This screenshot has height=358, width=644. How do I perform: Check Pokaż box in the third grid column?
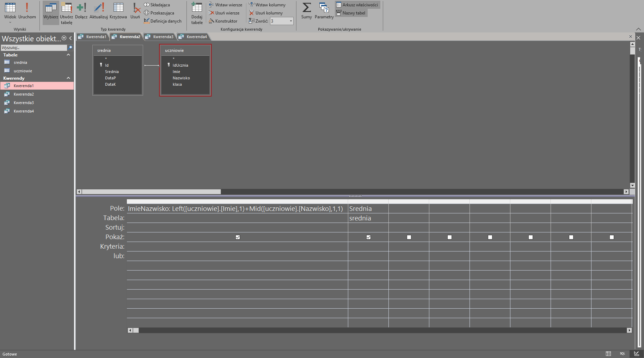409,237
